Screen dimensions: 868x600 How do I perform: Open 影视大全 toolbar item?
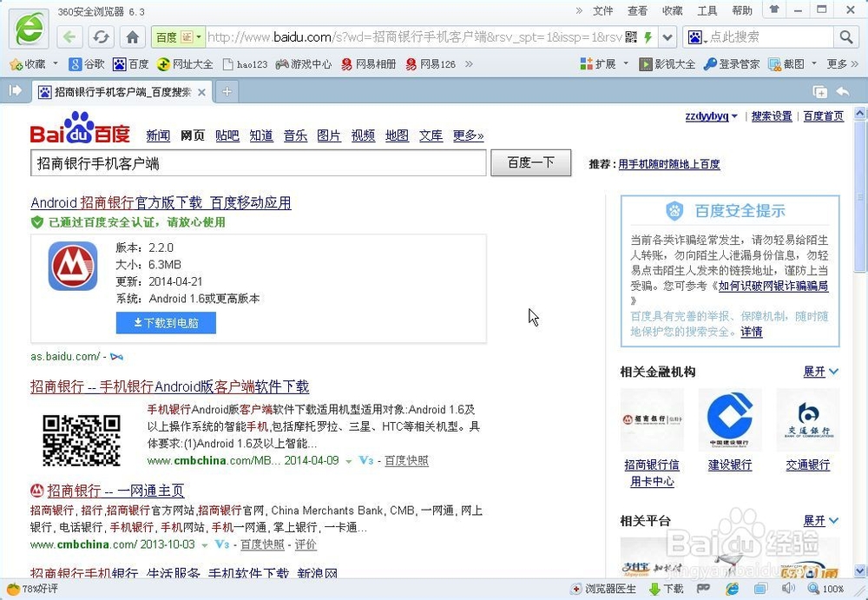667,64
